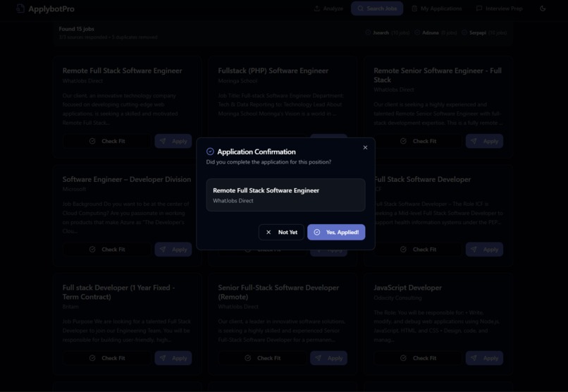This screenshot has width=568, height=392.
Task: Click the job card inside the confirmation dialog
Action: click(285, 195)
